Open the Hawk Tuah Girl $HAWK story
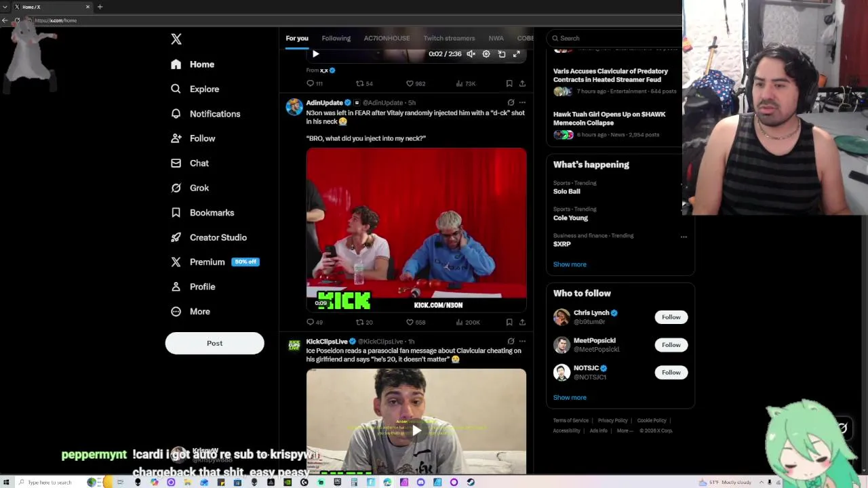The width and height of the screenshot is (868, 488). [x=609, y=119]
